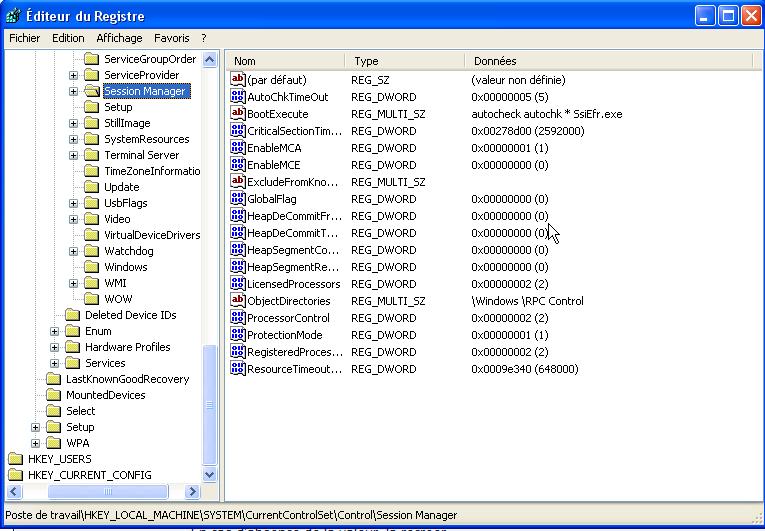The image size is (765, 531).
Task: Click the tree pane vertical scrollbar down arrow
Action: click(210, 475)
